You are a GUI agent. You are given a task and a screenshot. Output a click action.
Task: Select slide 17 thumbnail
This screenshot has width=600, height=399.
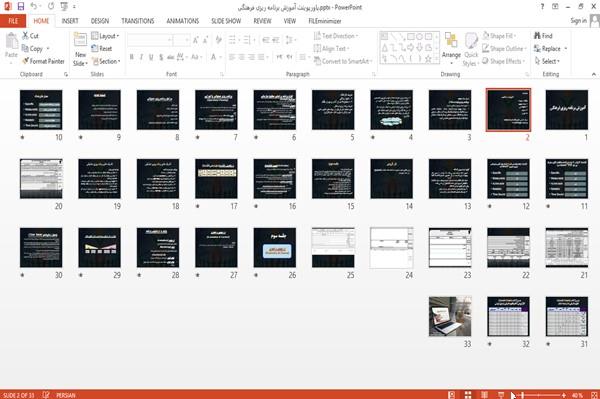(x=216, y=179)
